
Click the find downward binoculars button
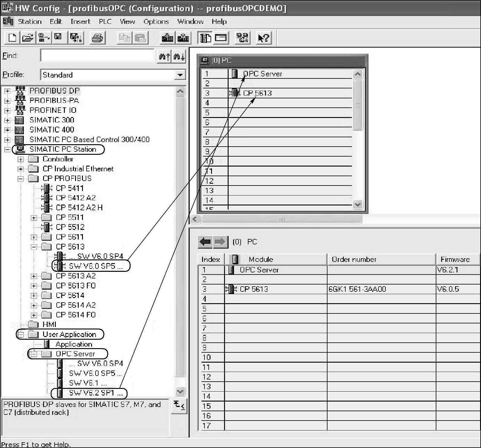point(179,56)
